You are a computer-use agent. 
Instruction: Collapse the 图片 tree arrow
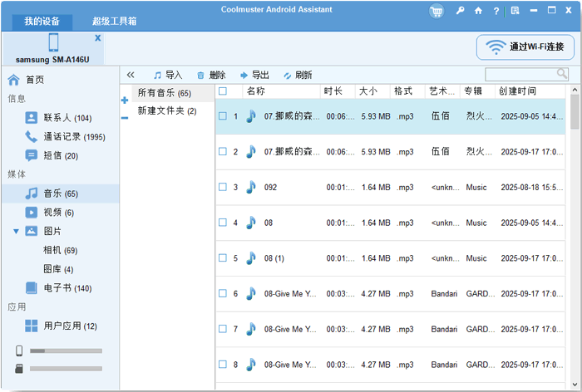[x=16, y=231]
